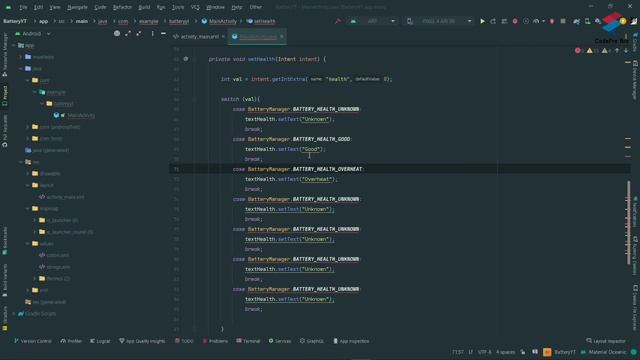The image size is (640, 360).
Task: Collapse the res folder node
Action: pyautogui.click(x=21, y=162)
